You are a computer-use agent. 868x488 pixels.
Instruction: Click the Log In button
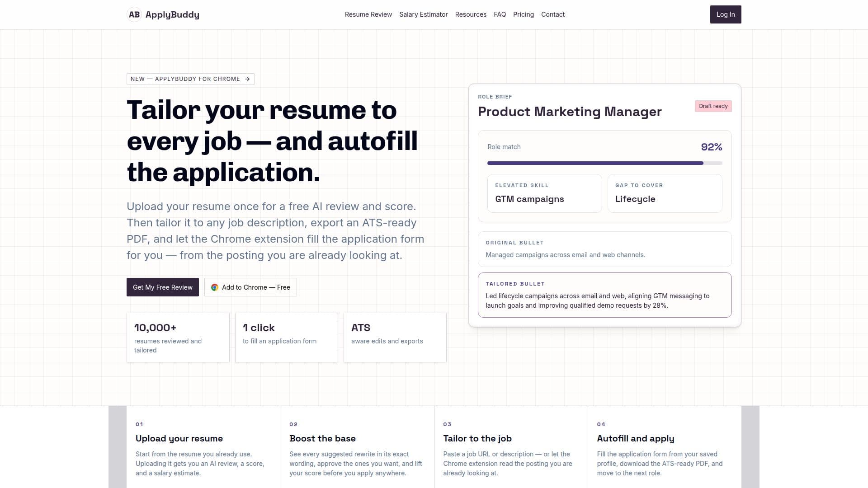(725, 14)
